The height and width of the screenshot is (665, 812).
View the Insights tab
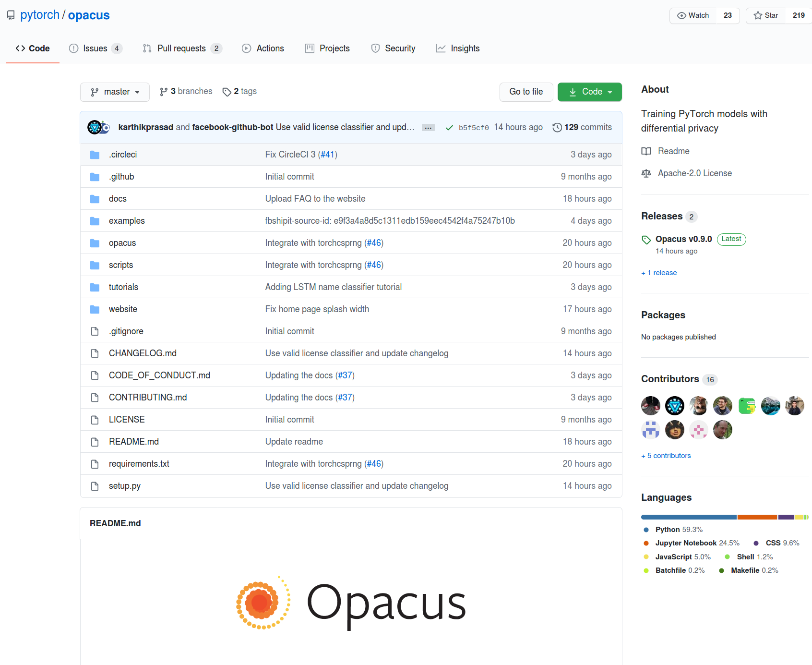tap(458, 48)
